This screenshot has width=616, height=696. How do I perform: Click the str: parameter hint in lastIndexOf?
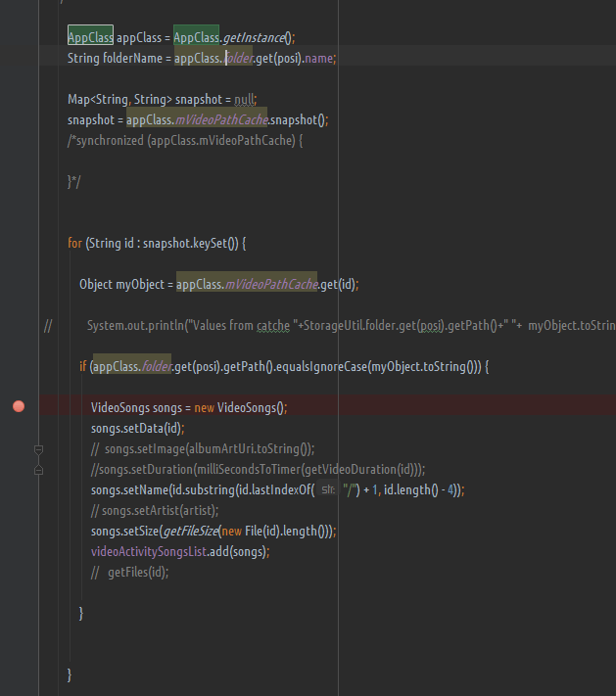pyautogui.click(x=328, y=489)
